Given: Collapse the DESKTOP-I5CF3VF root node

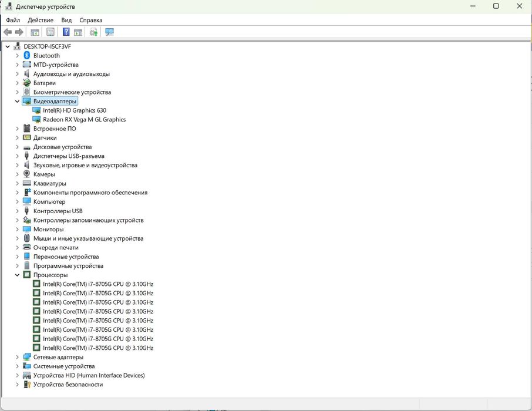Looking at the screenshot, I should point(8,46).
